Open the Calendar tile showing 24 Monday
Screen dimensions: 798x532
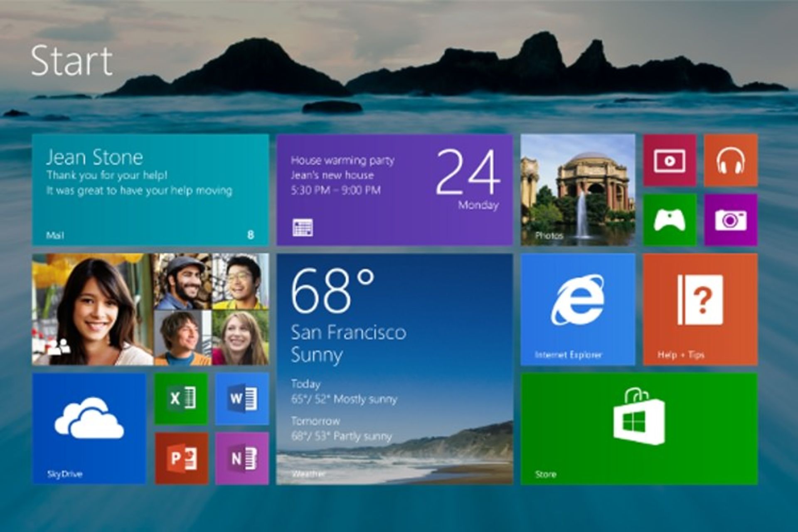tap(394, 190)
